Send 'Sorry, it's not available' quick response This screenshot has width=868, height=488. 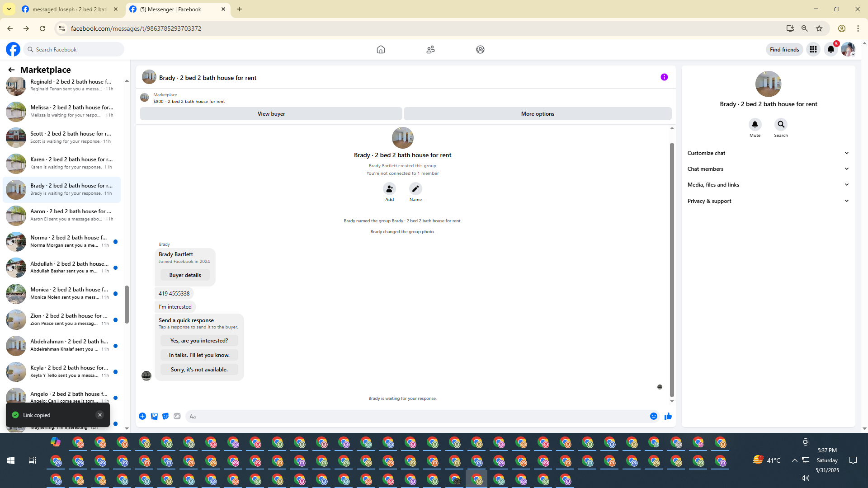point(199,370)
